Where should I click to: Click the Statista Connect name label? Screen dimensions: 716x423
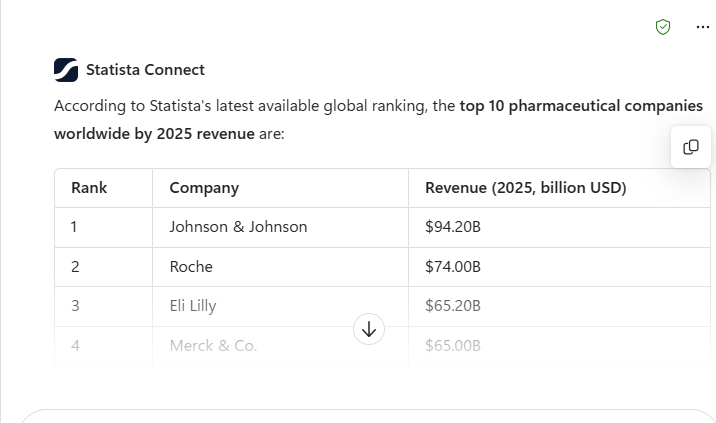point(145,70)
